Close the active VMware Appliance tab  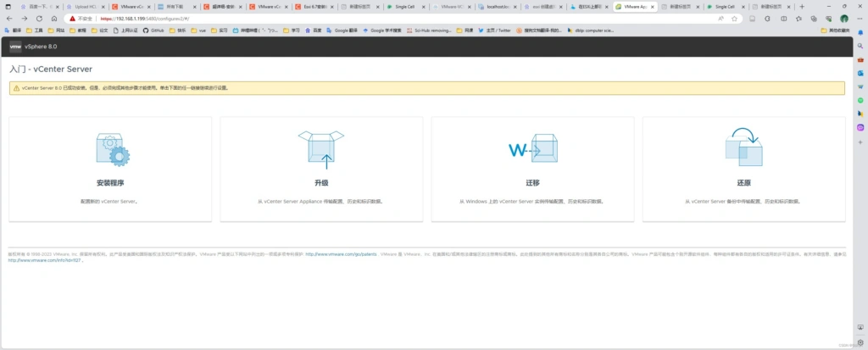[x=652, y=7]
